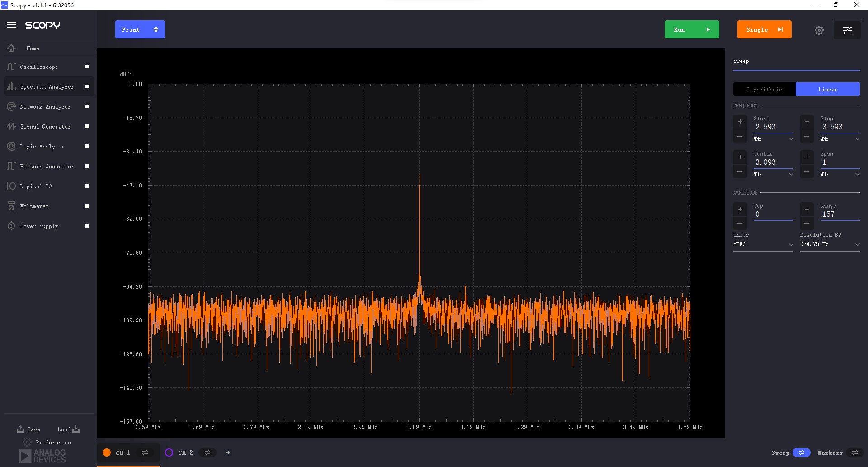
Task: Click the Single capture button
Action: click(764, 29)
